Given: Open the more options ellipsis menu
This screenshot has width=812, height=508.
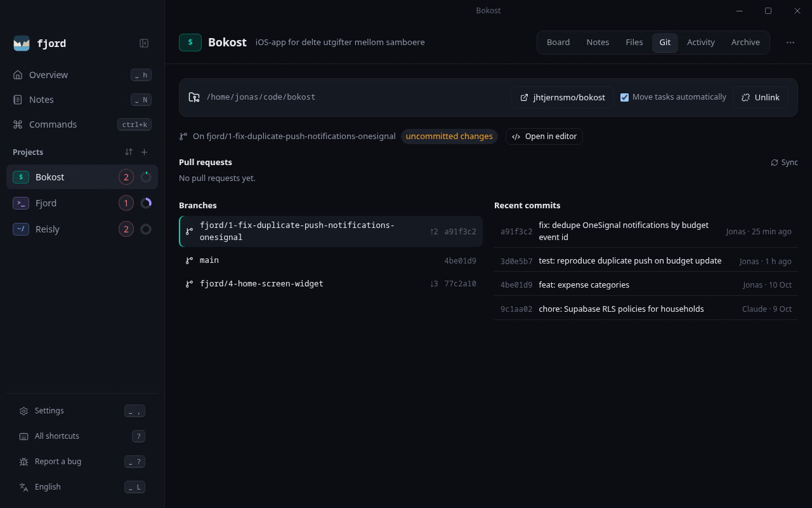Looking at the screenshot, I should click(x=790, y=43).
